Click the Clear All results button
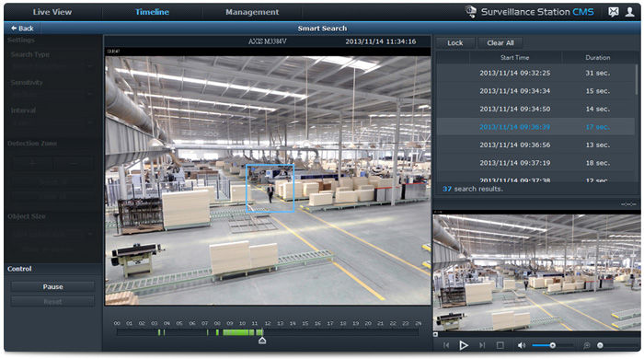 point(500,42)
